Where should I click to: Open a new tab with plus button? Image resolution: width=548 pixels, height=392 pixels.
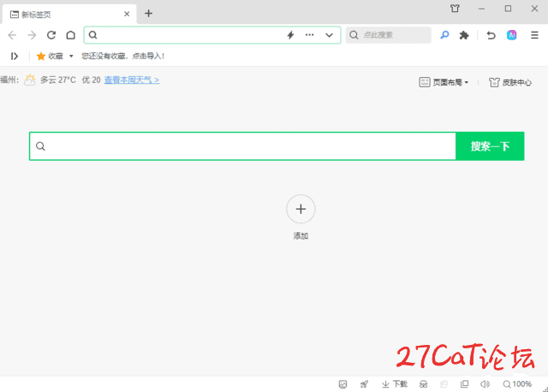(x=148, y=14)
